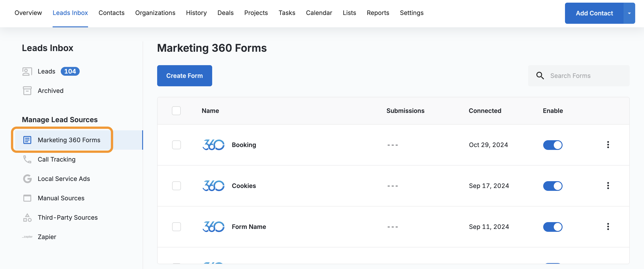Click the Archived box icon
The height and width of the screenshot is (269, 644).
click(27, 91)
